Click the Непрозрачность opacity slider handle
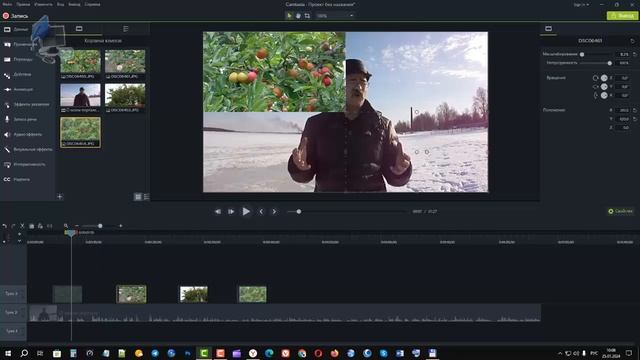 coord(609,63)
